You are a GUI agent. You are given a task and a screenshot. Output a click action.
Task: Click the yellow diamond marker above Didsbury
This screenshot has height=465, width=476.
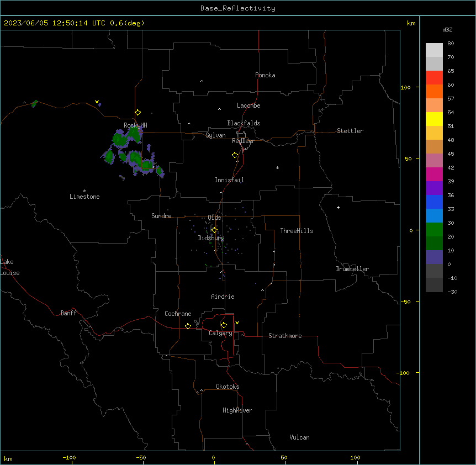(214, 230)
